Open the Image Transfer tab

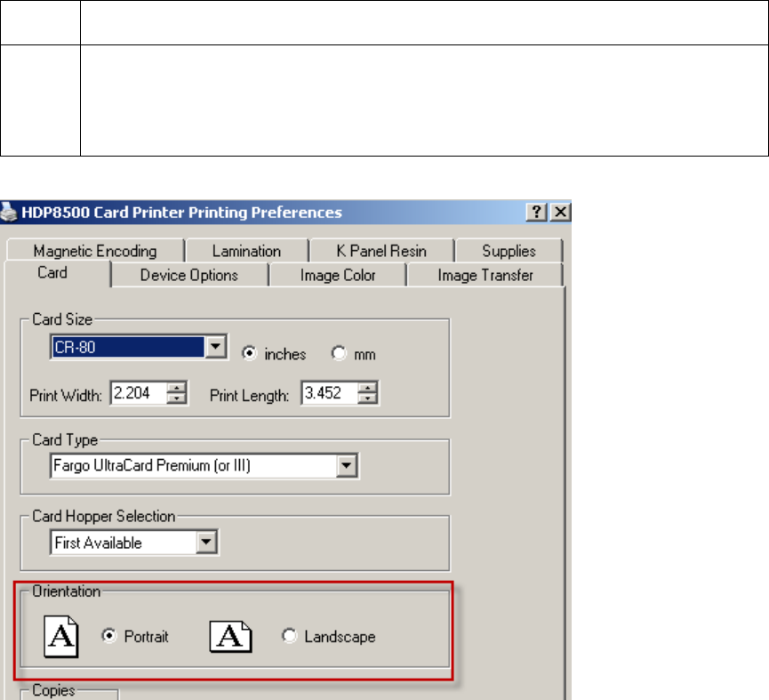pyautogui.click(x=485, y=275)
